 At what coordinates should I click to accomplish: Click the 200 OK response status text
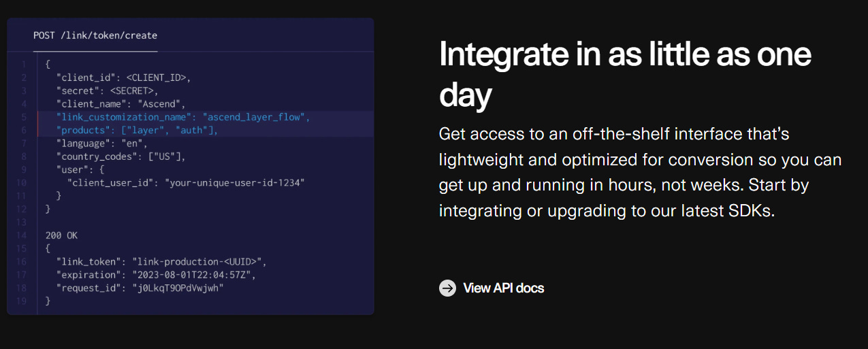tap(62, 235)
